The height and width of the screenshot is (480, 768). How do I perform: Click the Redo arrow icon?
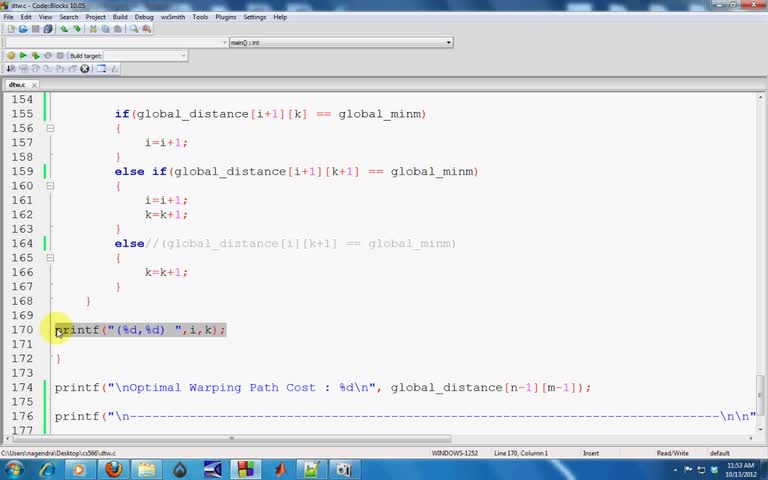point(77,29)
